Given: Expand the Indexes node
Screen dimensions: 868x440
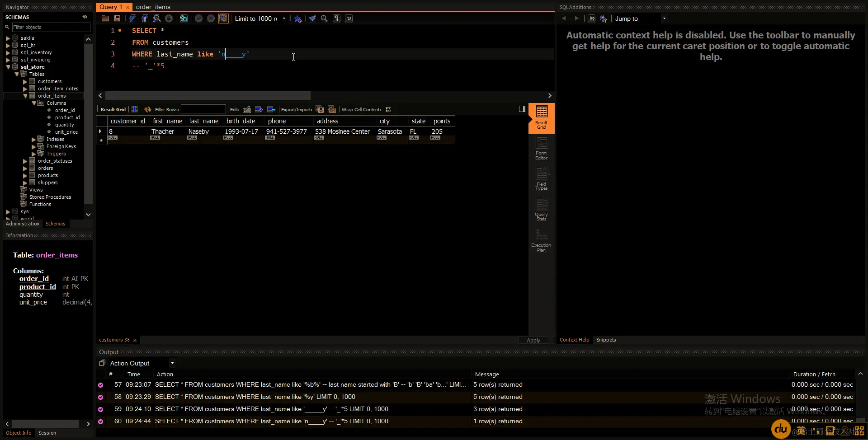Looking at the screenshot, I should (x=34, y=140).
